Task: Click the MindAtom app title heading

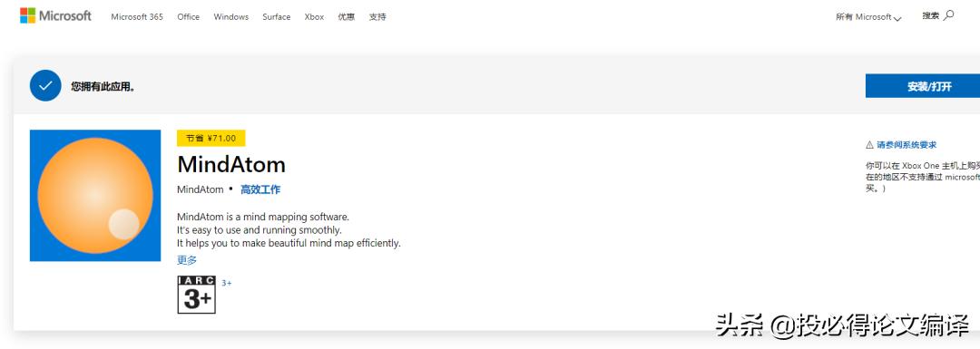Action: 231,165
